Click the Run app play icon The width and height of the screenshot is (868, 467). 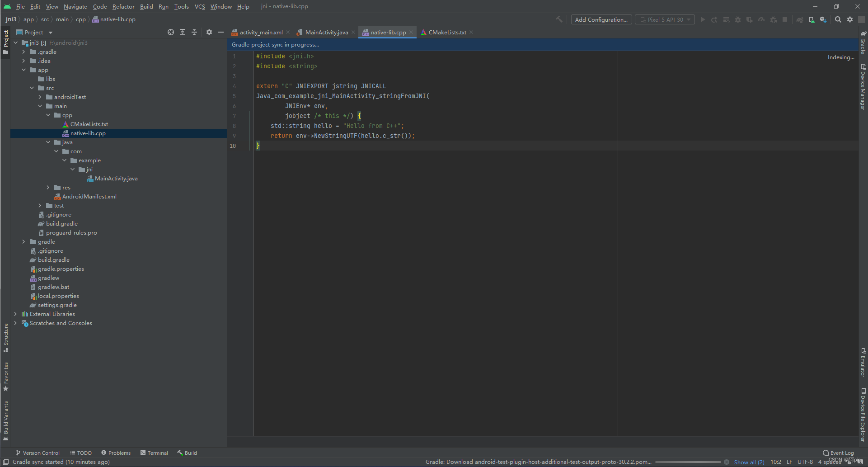pos(703,19)
